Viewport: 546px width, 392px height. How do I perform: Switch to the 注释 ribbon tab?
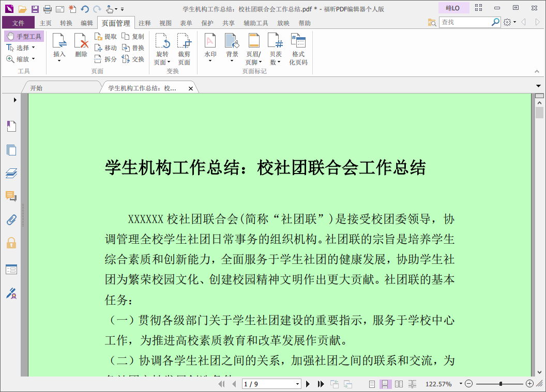144,23
